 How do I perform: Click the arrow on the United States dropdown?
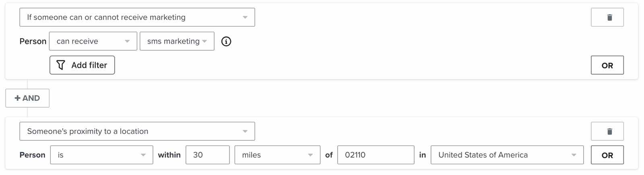[x=574, y=155]
